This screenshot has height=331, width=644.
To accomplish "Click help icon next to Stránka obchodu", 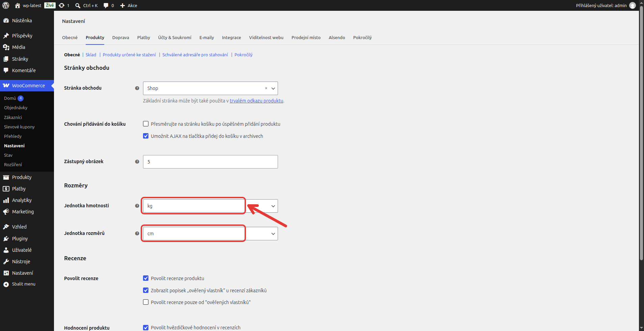I will click(137, 88).
